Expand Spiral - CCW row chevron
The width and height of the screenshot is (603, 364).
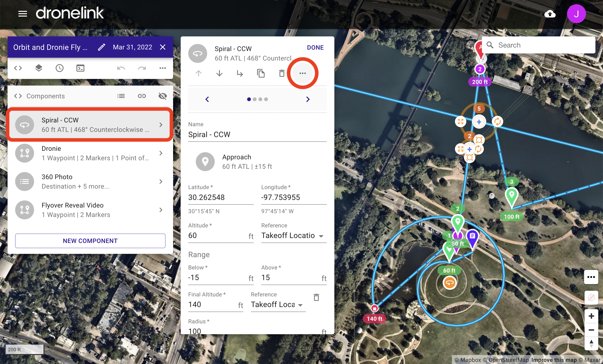(x=161, y=125)
